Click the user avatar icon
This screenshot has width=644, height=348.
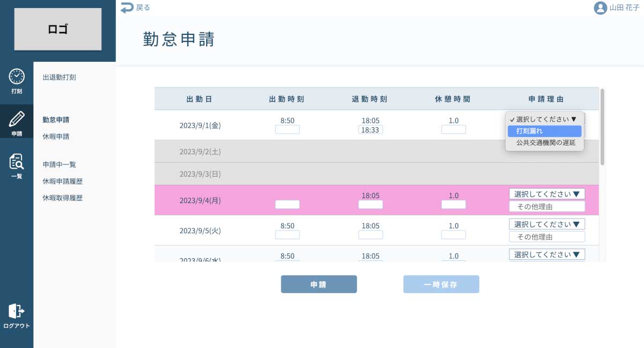coord(600,8)
